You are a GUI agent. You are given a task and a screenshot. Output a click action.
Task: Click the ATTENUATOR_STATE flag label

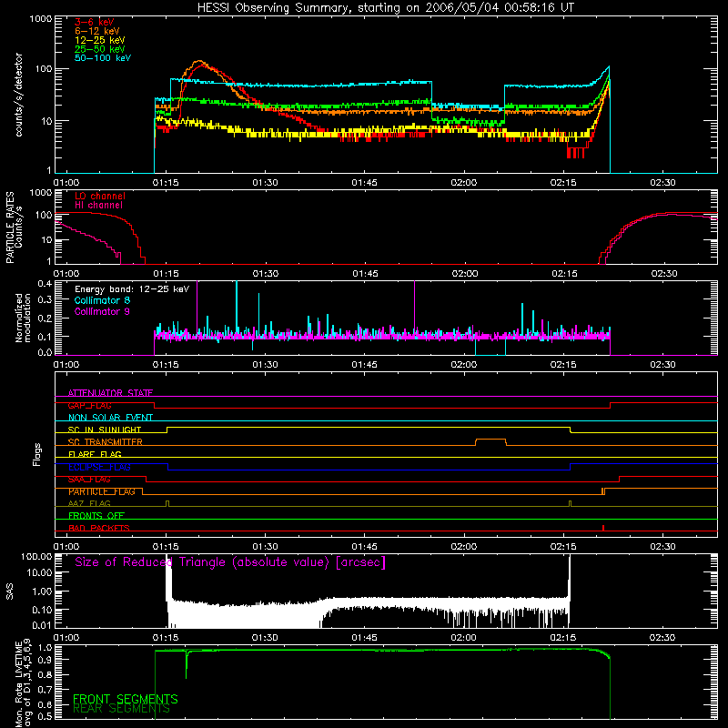[x=110, y=393]
